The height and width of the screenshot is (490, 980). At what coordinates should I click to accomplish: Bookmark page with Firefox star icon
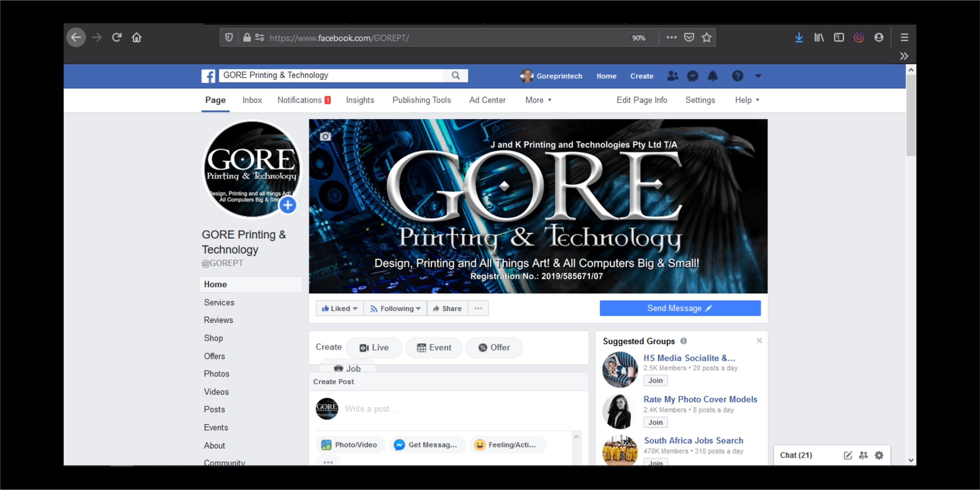point(706,38)
